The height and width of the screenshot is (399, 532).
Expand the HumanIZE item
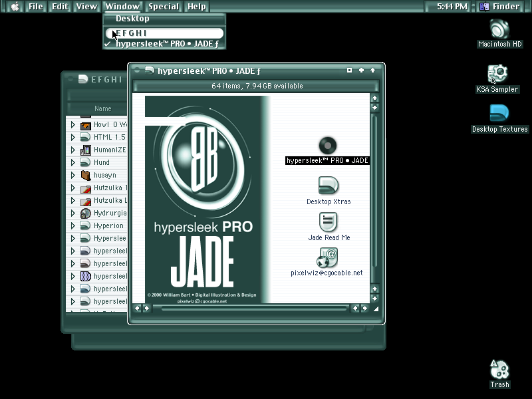[x=72, y=150]
